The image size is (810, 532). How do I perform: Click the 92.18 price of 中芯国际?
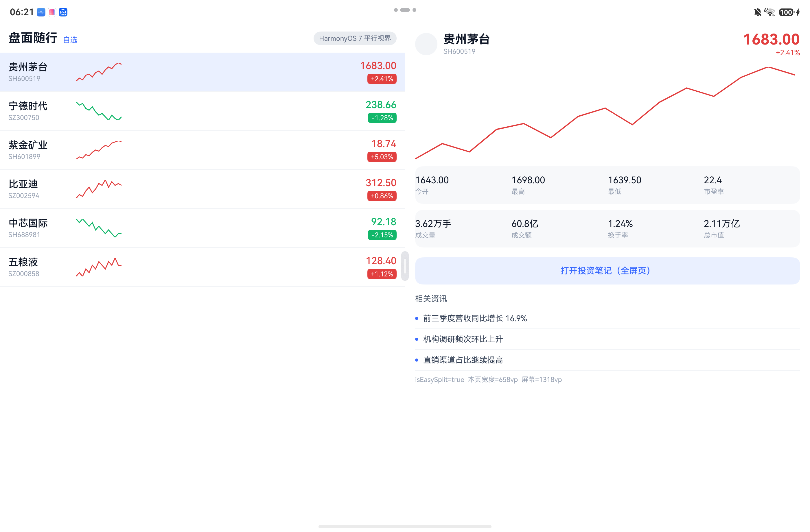384,222
